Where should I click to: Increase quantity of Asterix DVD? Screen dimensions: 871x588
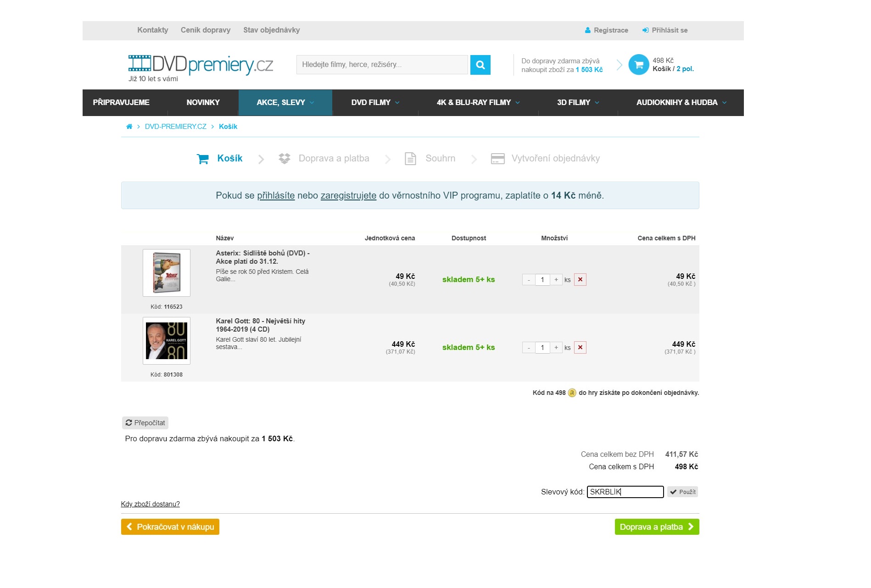(x=556, y=280)
